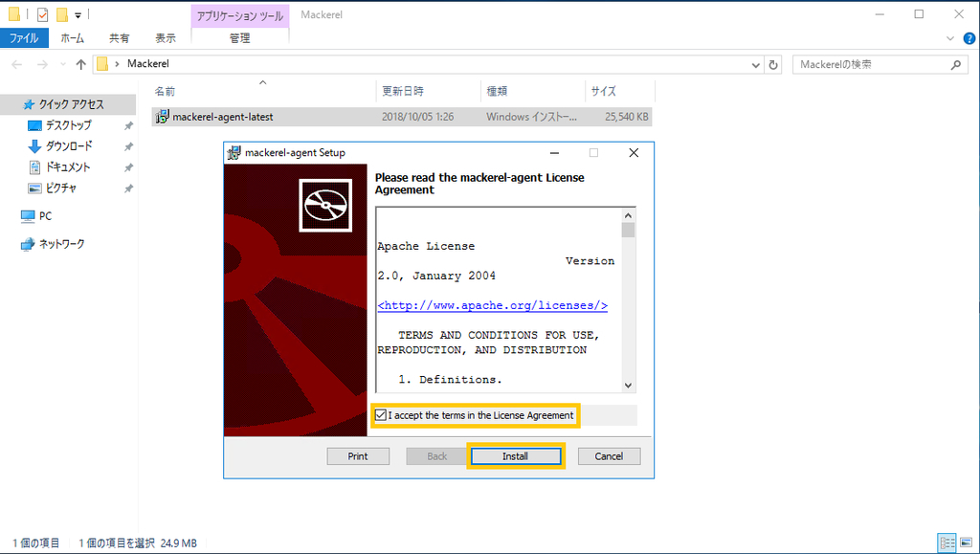Click pin icon next to ダウンロード
Screen dimensions: 980x554
tap(128, 146)
